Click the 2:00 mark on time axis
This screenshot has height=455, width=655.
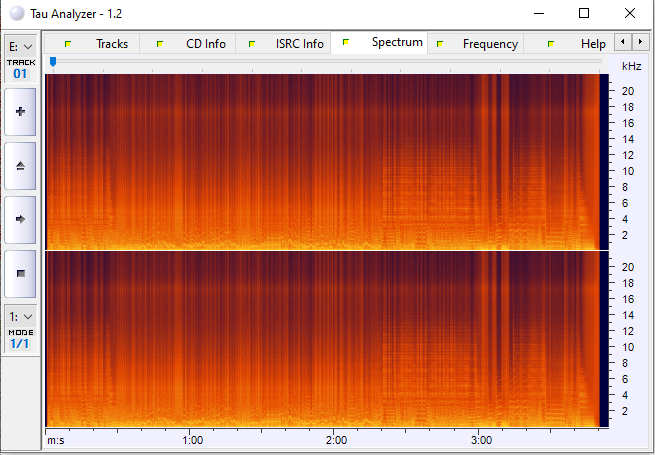(x=337, y=440)
